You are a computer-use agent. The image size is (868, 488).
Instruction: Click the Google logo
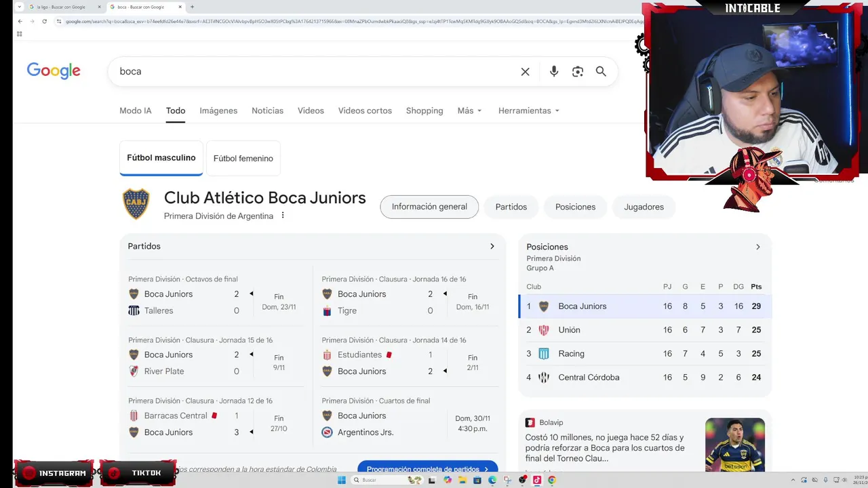click(x=54, y=70)
